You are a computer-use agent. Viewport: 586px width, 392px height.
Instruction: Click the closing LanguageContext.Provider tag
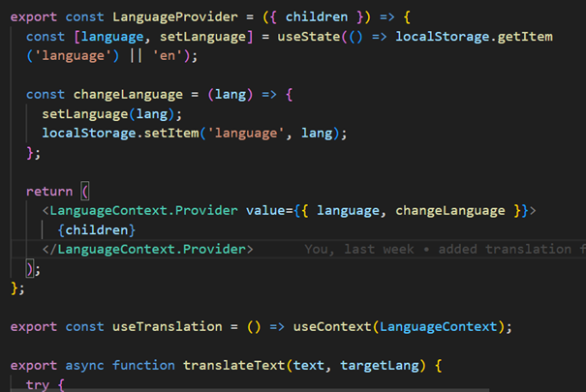[x=145, y=249]
